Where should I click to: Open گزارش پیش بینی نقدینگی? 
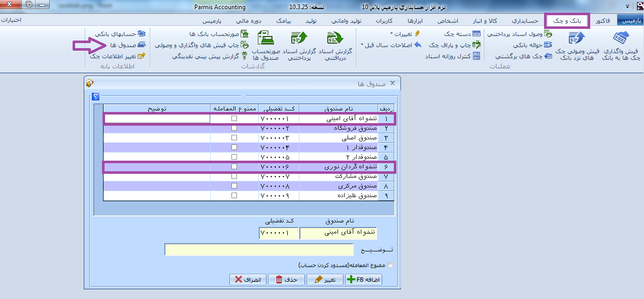tap(210, 56)
